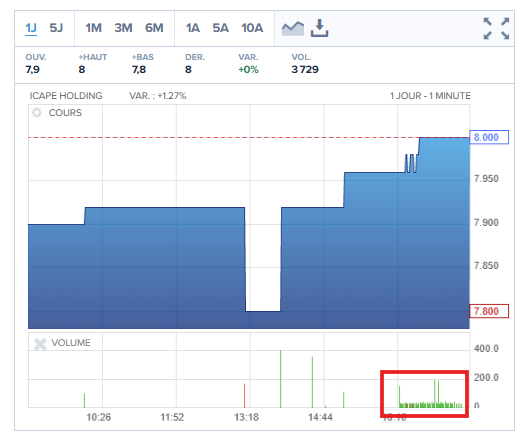The image size is (520, 437).
Task: Click the VOL. value 3 729
Action: [x=305, y=70]
